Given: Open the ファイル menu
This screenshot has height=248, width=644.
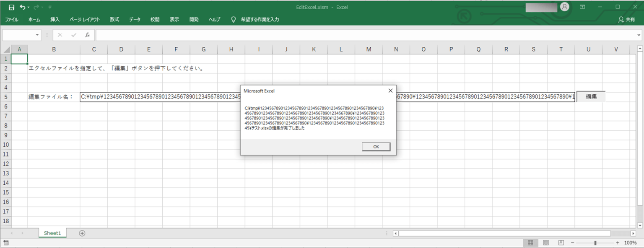Looking at the screenshot, I should (x=12, y=19).
